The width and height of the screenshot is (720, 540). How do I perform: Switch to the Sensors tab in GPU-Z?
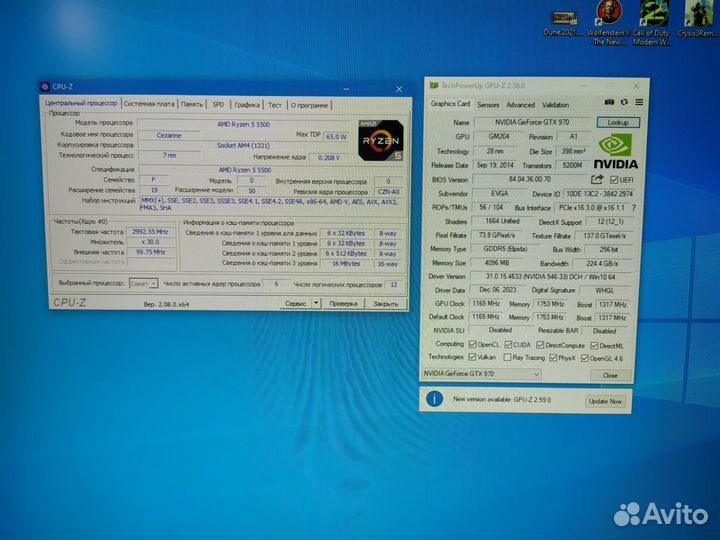coord(488,105)
